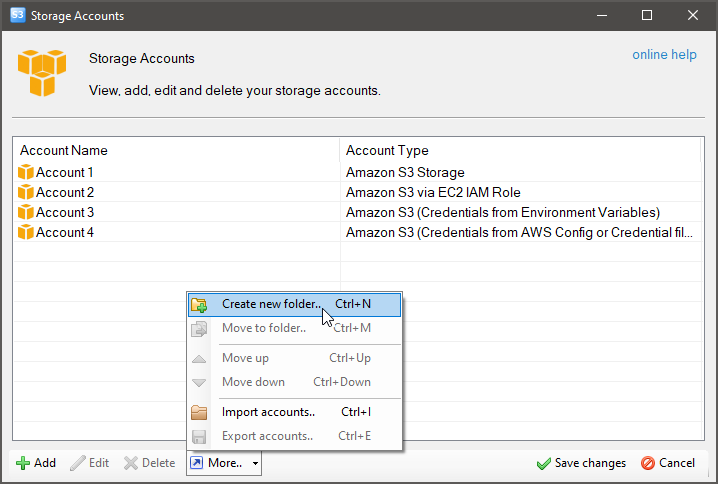Click the Import accounts folder icon
The image size is (718, 484).
pos(199,412)
